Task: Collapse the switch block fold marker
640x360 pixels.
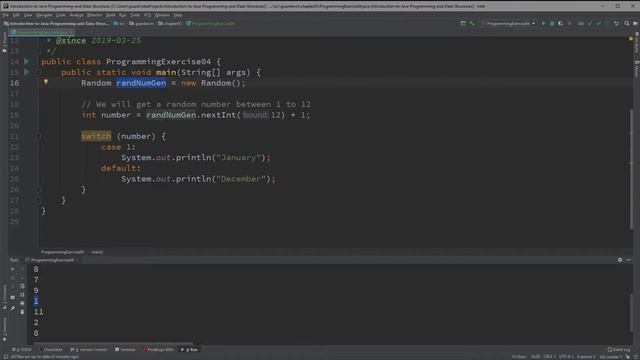Action: (38, 136)
